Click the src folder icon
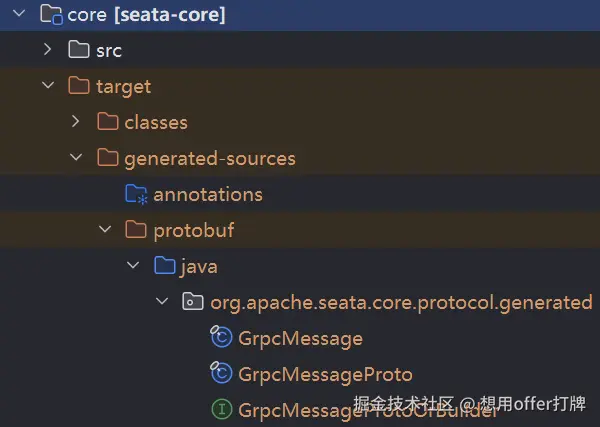600x427 pixels. tap(78, 50)
